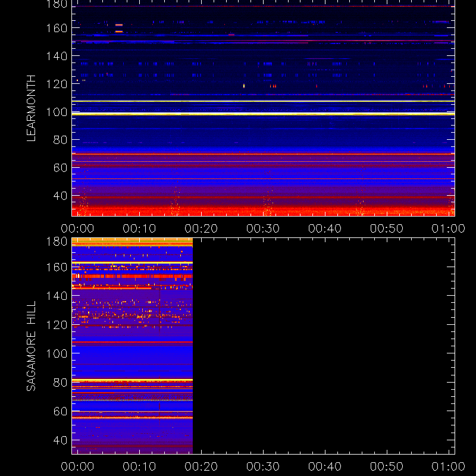This screenshot has height=476, width=476.
Task: Click the 00:50 time label under Sagamore Hill plot
Action: click(x=387, y=466)
